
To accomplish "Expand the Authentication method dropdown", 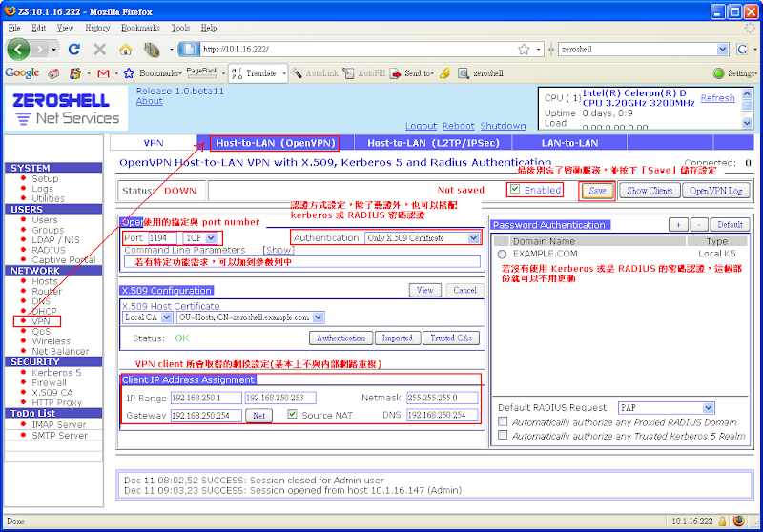I will click(x=423, y=237).
